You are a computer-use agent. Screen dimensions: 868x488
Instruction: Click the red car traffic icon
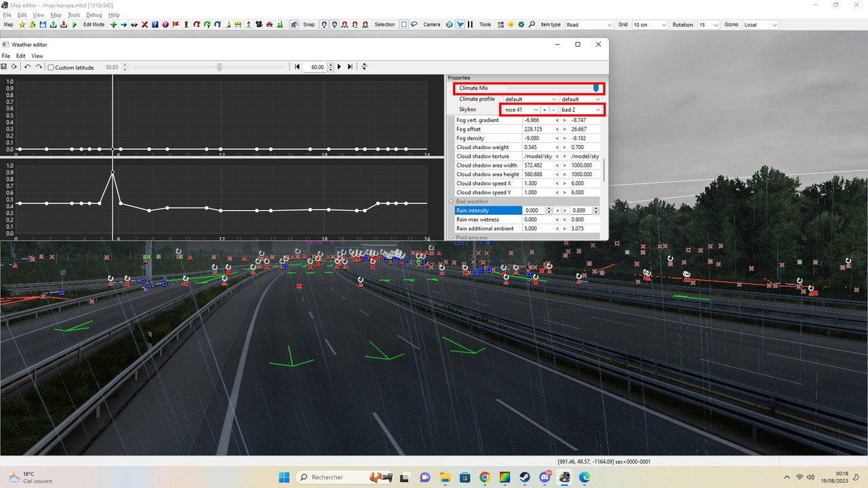[x=269, y=24]
